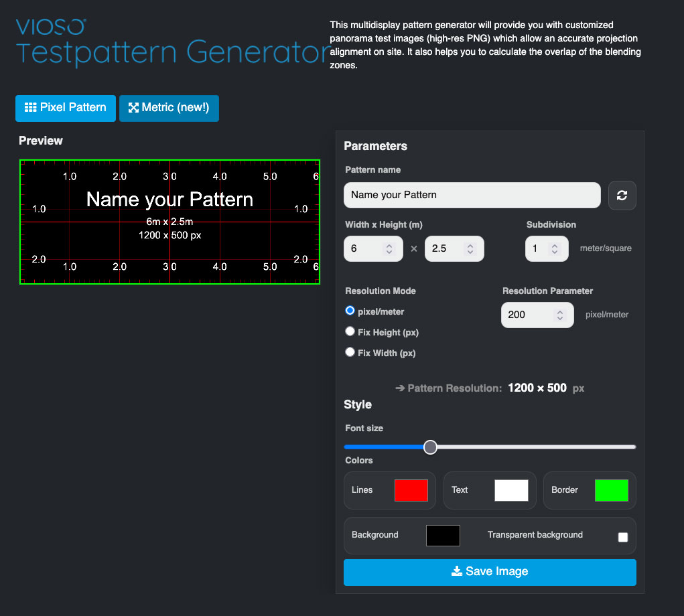Adjust the Font size slider
Screen dimensions: 684x616
430,447
